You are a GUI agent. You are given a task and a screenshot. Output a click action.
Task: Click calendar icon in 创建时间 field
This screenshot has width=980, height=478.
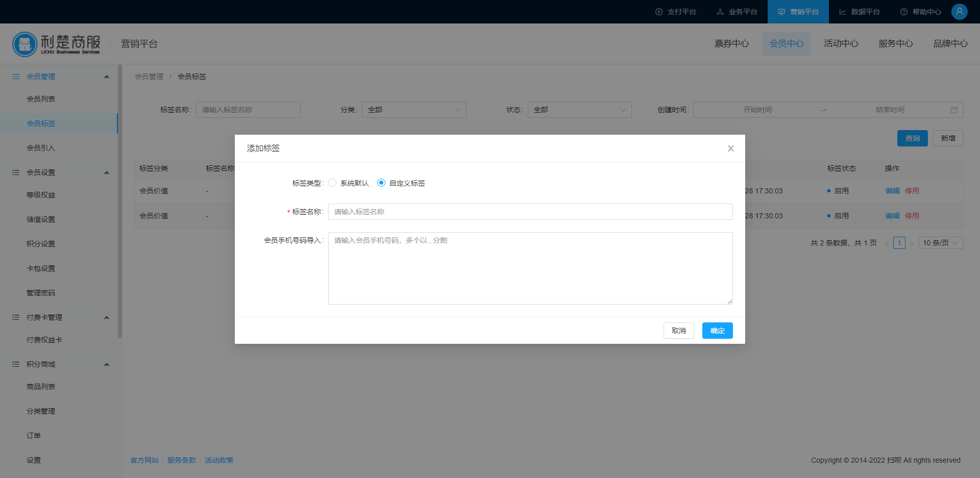[954, 110]
